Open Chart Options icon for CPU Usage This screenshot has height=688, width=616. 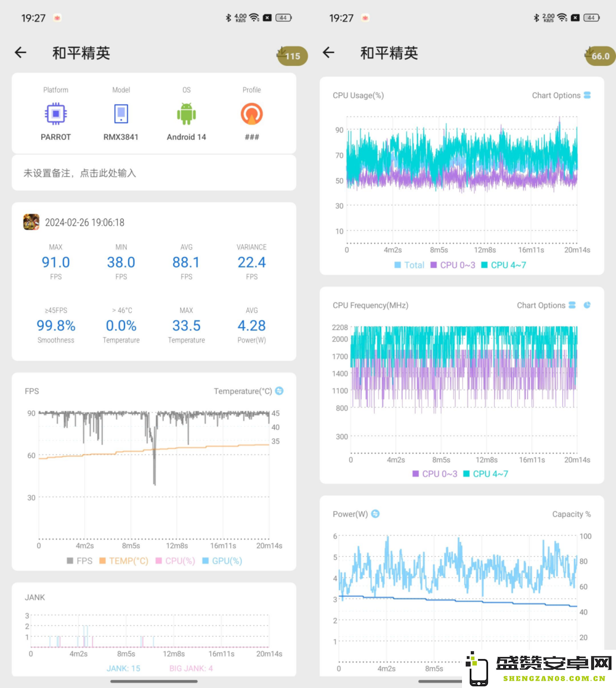pyautogui.click(x=587, y=95)
